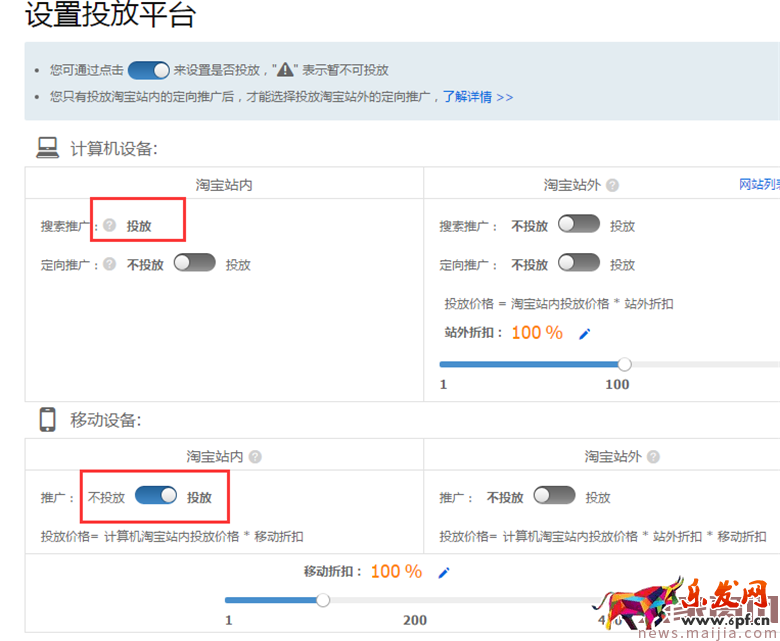The image size is (780, 641).
Task: Click the help icon next to 定向推广 in computer 淘宝站内
Action: pyautogui.click(x=110, y=265)
